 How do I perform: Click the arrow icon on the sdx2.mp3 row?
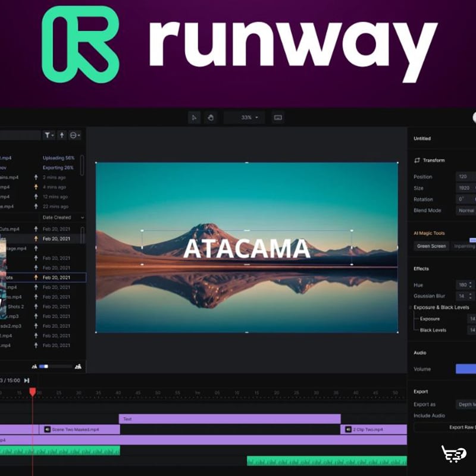36,326
